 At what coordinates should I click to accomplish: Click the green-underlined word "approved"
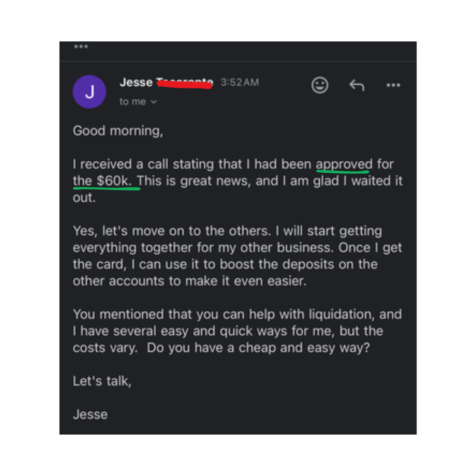coord(344,164)
